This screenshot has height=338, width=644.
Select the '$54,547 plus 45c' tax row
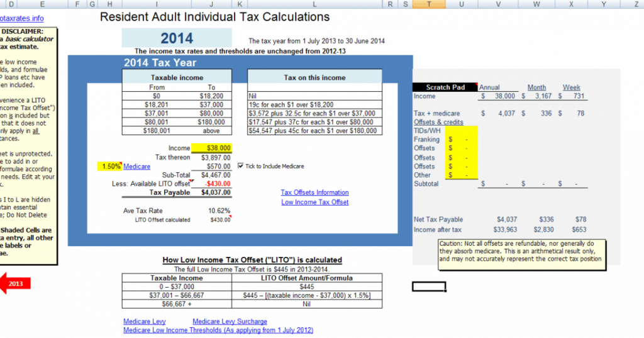314,131
